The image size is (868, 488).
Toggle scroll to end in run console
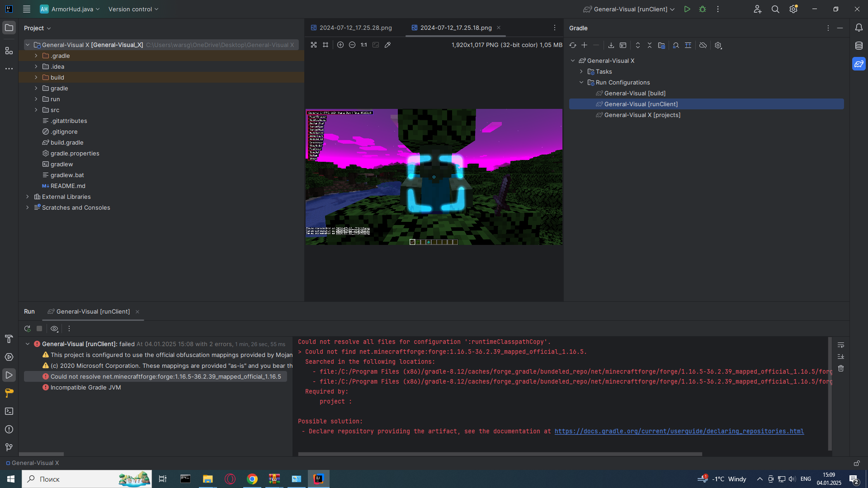[841, 357]
